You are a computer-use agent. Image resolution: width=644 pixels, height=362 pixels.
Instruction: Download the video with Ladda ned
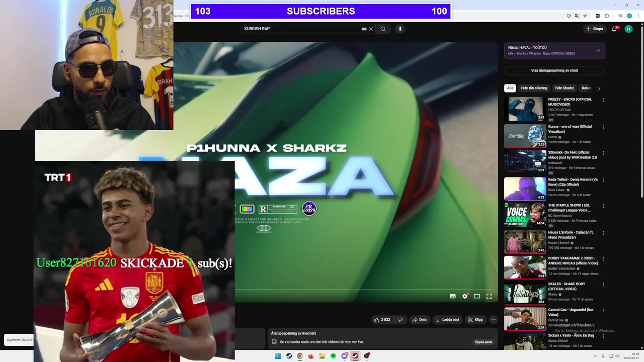point(447,319)
